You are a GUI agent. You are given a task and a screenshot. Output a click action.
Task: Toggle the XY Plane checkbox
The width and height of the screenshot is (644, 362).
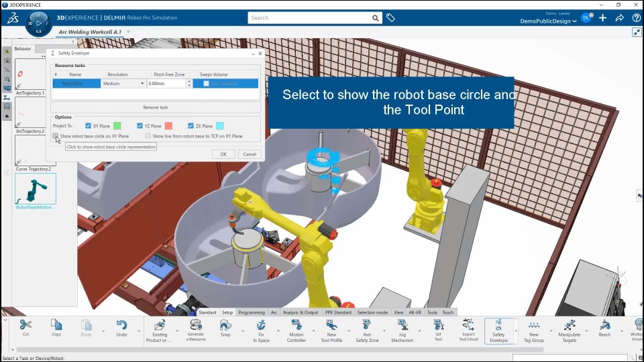click(x=88, y=126)
